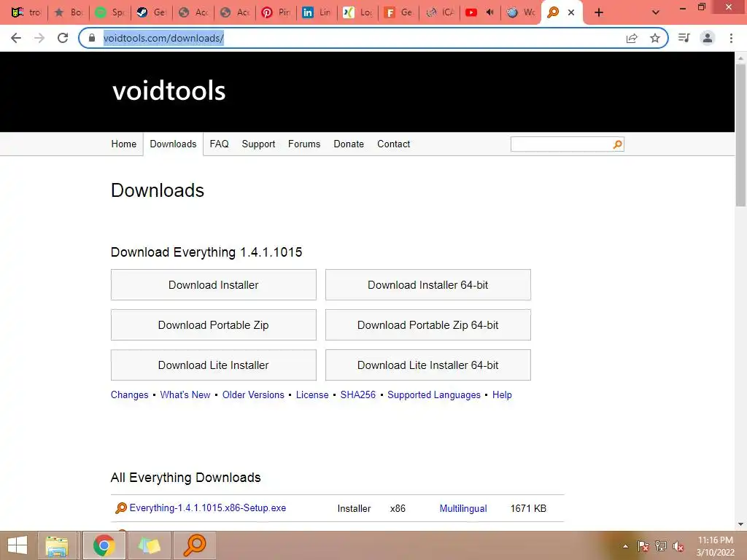The height and width of the screenshot is (560, 747).
Task: Open the Action Center flag icon
Action: pos(643,546)
